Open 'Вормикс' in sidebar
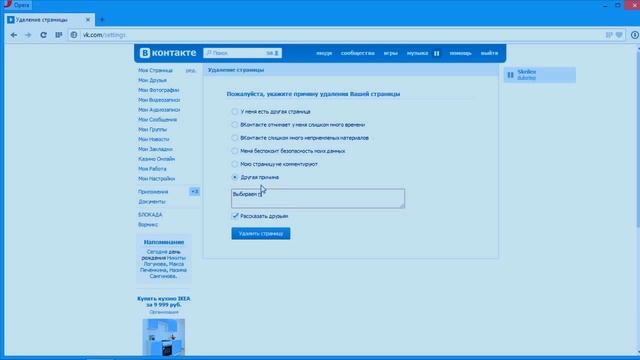 tap(148, 224)
